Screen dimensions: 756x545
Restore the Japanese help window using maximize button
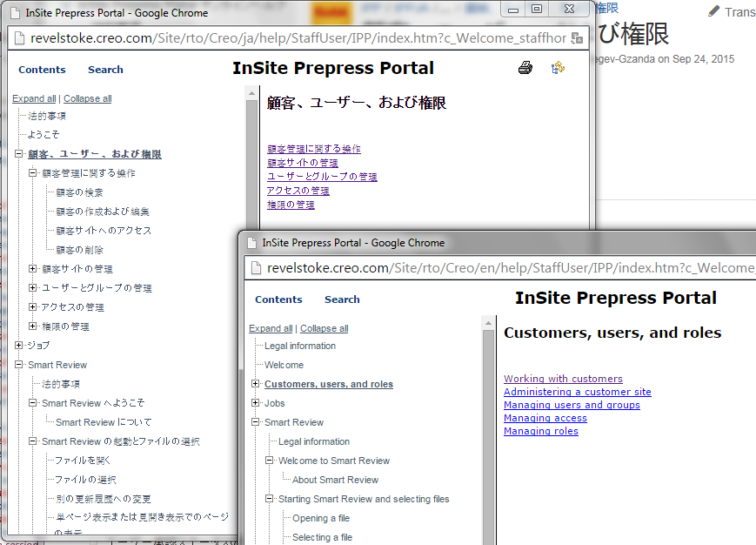pyautogui.click(x=536, y=10)
